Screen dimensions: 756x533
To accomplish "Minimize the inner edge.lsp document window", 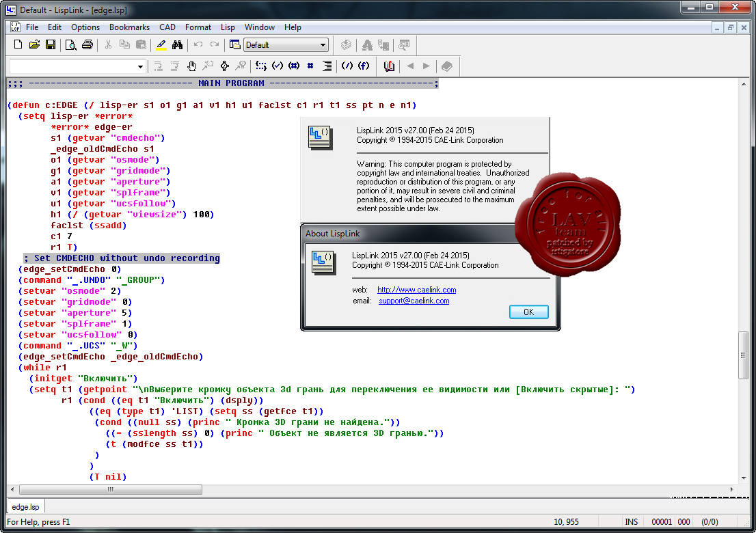I will [717, 27].
